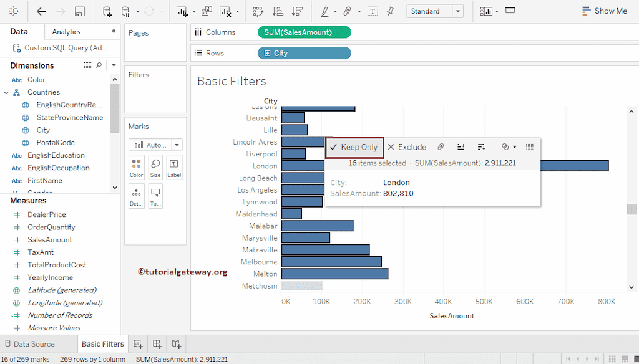Click Swap Rows and Columns icon
This screenshot has width=639, height=364.
[258, 11]
